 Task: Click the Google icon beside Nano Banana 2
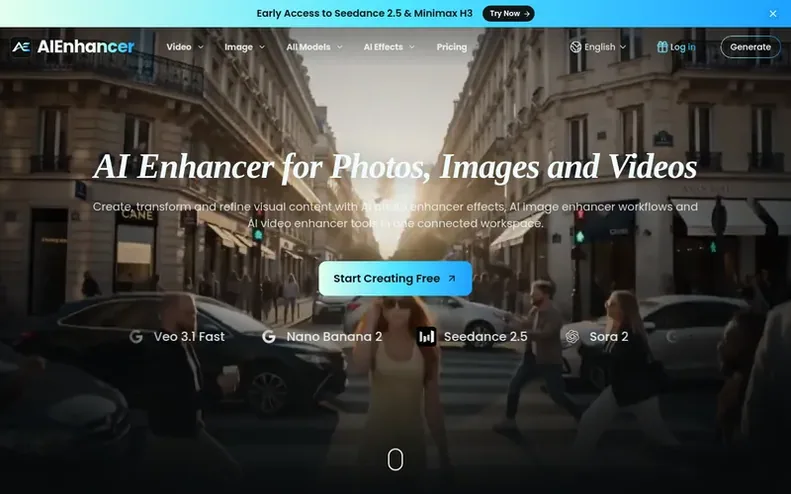pyautogui.click(x=269, y=337)
